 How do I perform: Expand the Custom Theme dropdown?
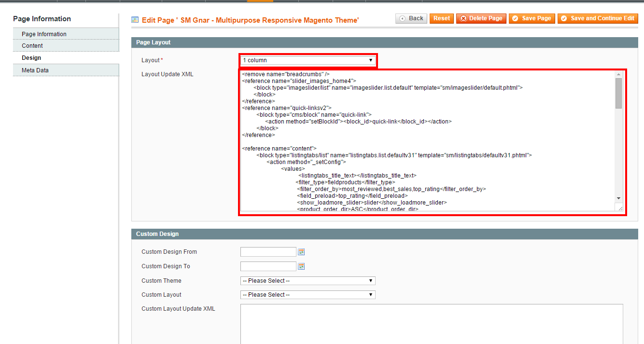[x=308, y=281]
